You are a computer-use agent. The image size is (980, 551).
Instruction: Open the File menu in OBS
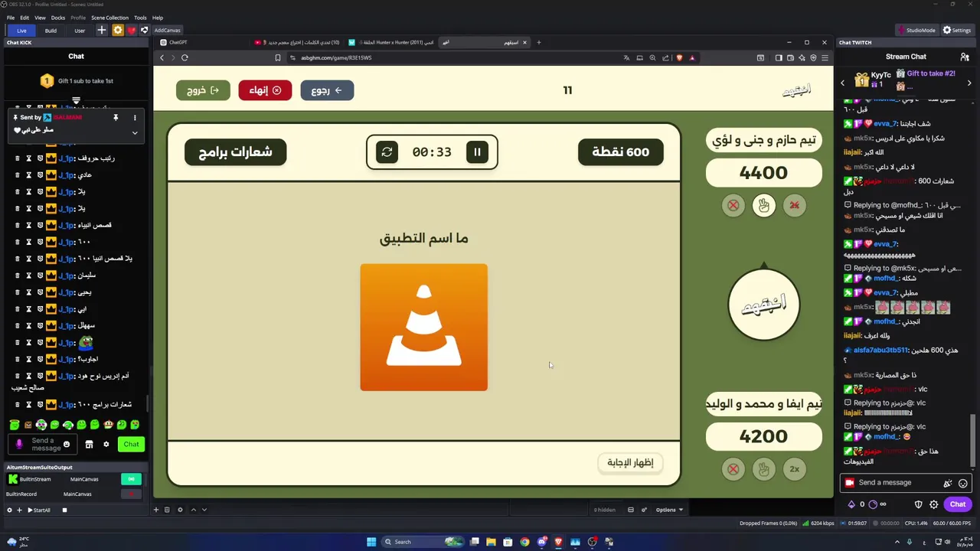(x=11, y=18)
